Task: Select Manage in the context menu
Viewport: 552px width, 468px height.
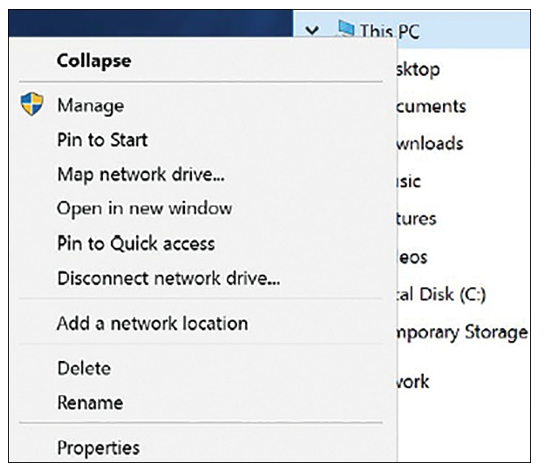Action: coord(90,105)
